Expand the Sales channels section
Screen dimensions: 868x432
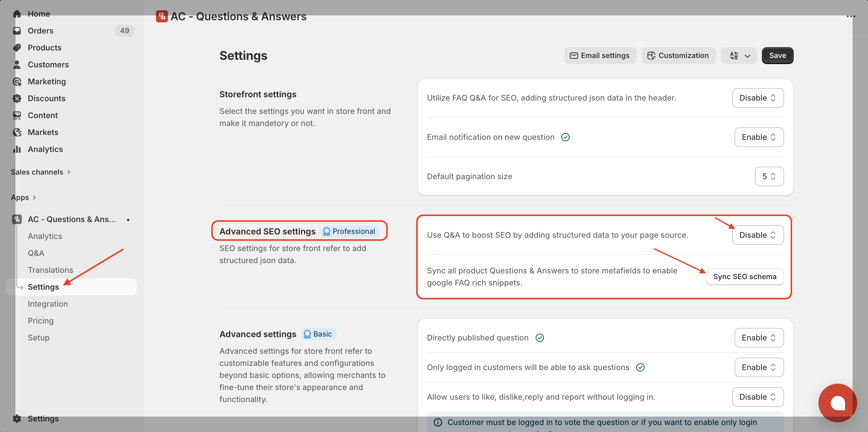click(x=40, y=172)
